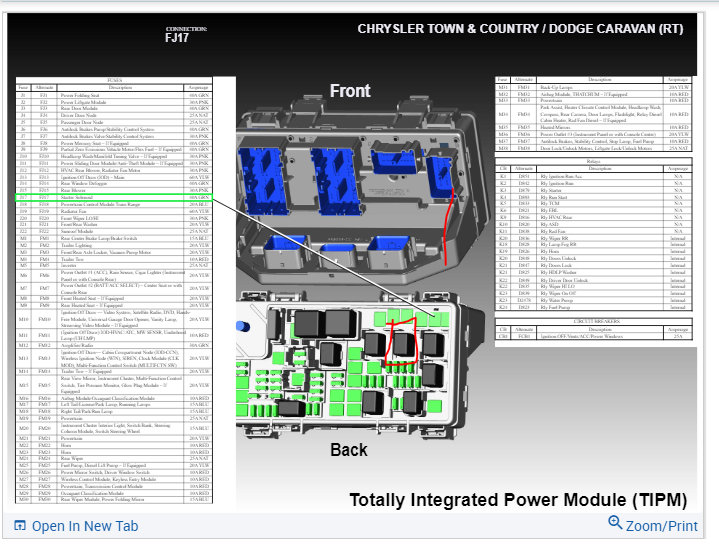The height and width of the screenshot is (552, 719).
Task: Click the magnifier Zoom/Print icon
Action: [615, 523]
